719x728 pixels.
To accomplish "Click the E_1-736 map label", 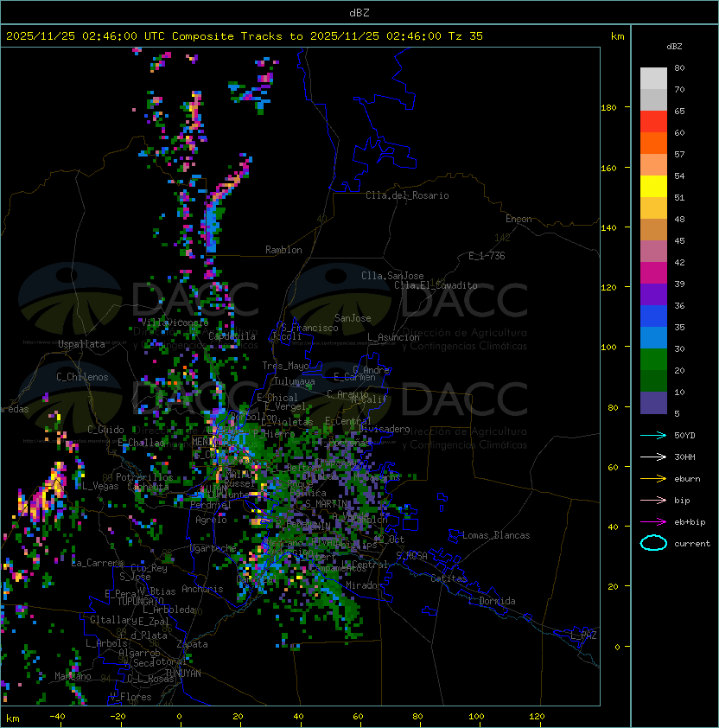I will (x=487, y=256).
